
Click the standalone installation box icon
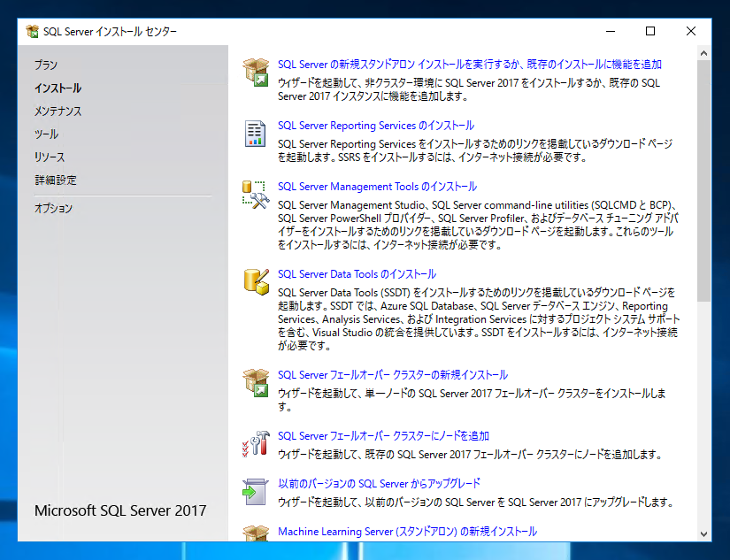256,73
